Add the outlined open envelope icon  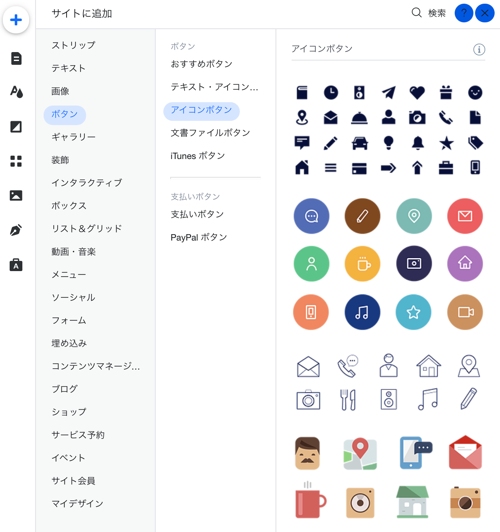tap(308, 367)
